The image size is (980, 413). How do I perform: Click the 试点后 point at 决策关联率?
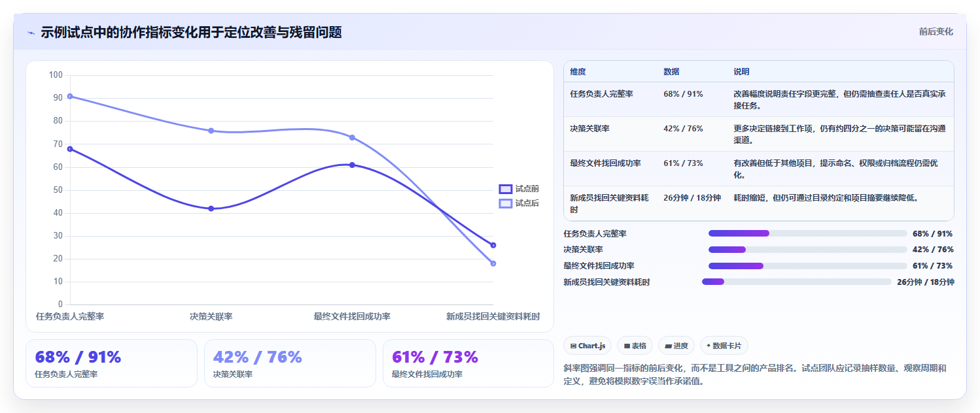click(x=211, y=131)
